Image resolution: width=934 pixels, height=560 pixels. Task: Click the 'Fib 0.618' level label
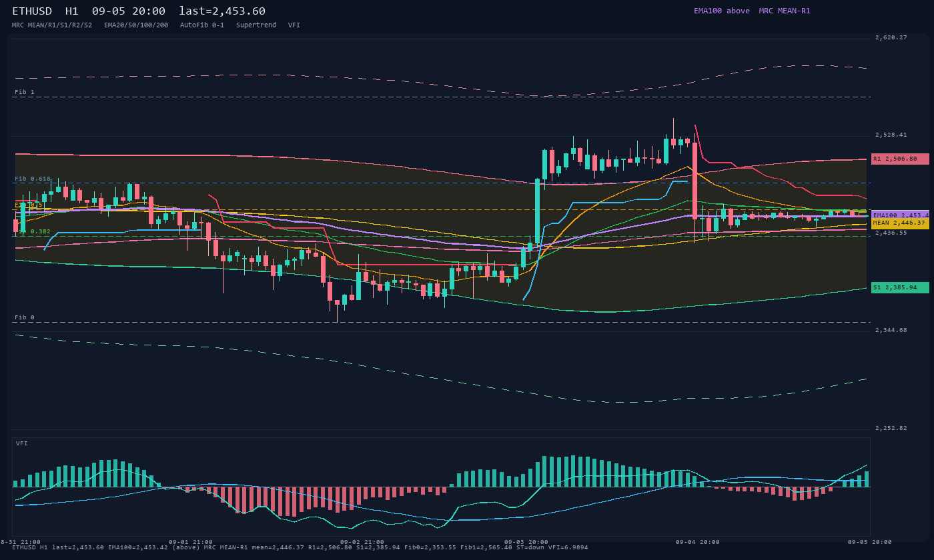(x=33, y=179)
